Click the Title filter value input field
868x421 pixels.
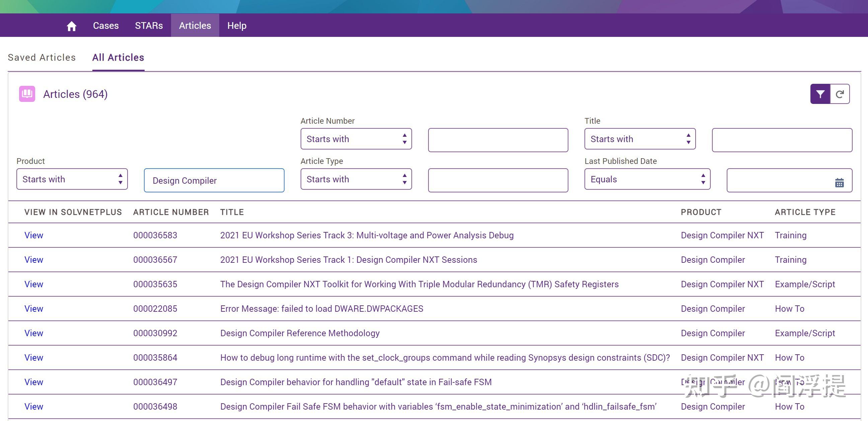(782, 140)
